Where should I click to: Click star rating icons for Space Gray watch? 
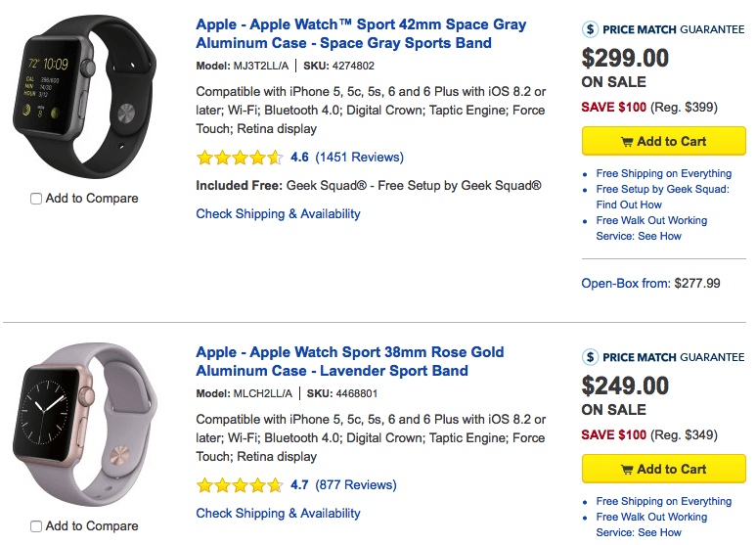(240, 158)
